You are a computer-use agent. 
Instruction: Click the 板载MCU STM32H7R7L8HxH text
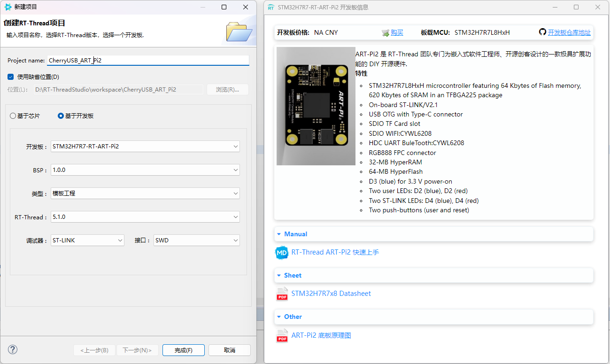click(465, 32)
